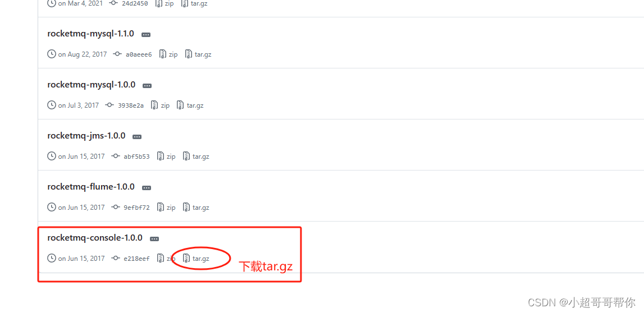Open the rocketmq-console-1.0.0 tag
Screen dimensions: 644x313
tap(95, 237)
